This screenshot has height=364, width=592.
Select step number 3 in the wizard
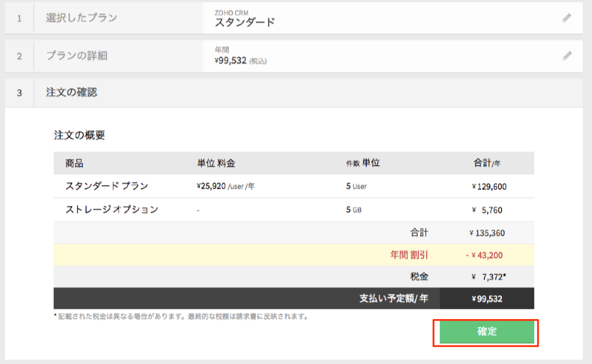click(x=19, y=92)
